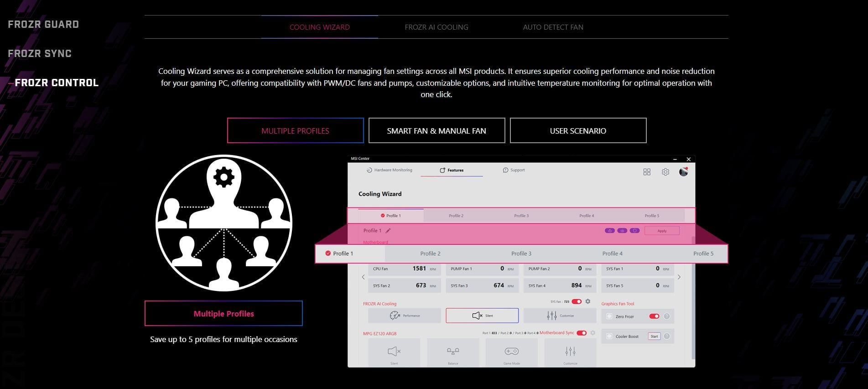Expand the FROZR SYNC sidebar section
The height and width of the screenshot is (389, 868).
(40, 54)
